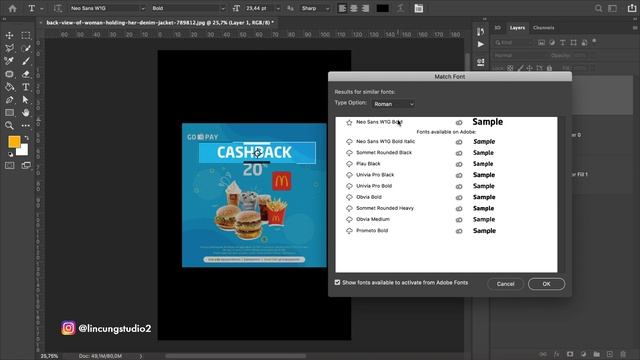
Task: Activate Obvia Bold cloud icon
Action: [x=349, y=197]
